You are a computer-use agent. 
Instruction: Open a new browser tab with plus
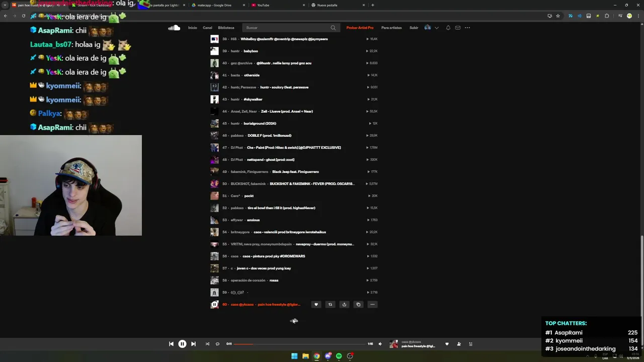[x=372, y=5]
